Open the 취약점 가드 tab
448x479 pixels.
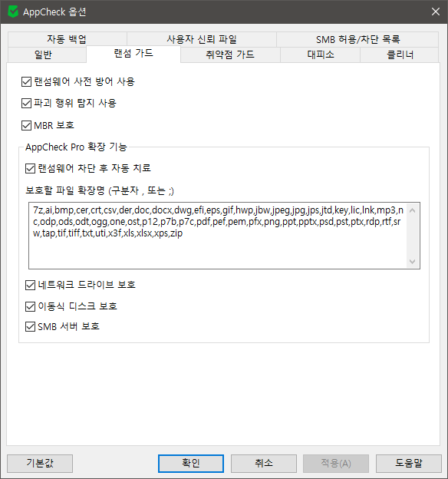tap(230, 55)
